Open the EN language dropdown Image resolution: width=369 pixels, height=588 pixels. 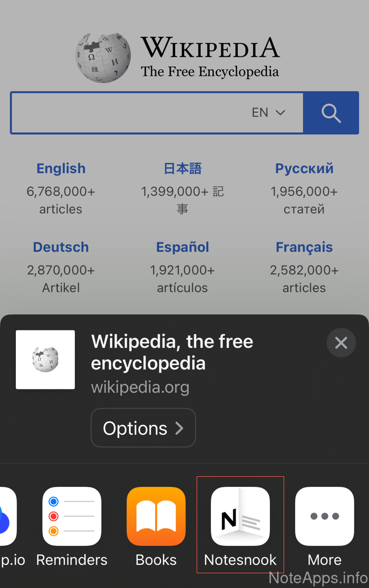[268, 113]
